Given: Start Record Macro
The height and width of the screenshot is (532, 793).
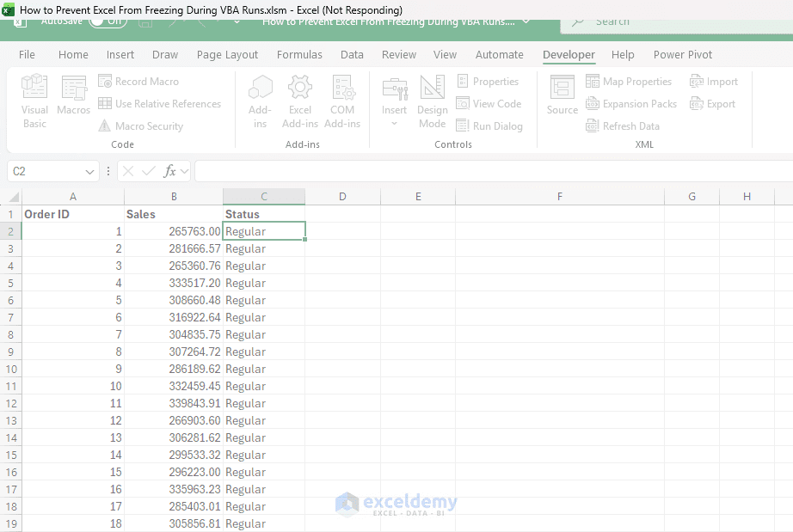Looking at the screenshot, I should (x=138, y=82).
